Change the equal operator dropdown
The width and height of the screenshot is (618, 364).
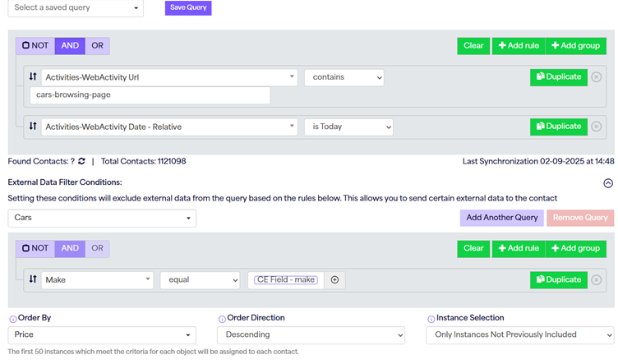[x=200, y=280]
